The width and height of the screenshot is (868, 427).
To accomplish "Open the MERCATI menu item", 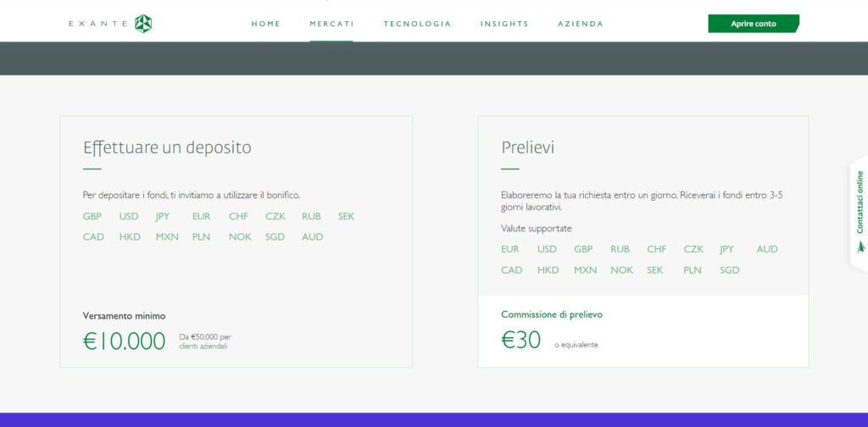I will (x=331, y=24).
